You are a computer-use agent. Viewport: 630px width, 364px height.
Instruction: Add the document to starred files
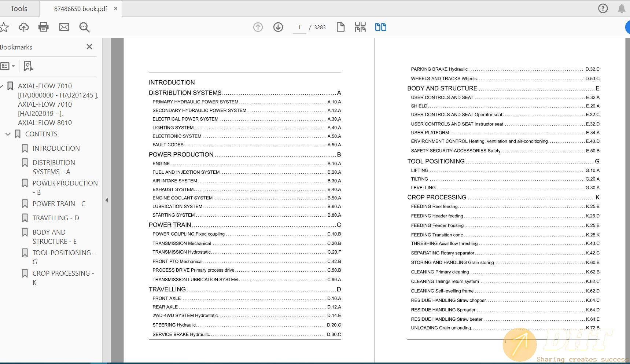(4, 27)
